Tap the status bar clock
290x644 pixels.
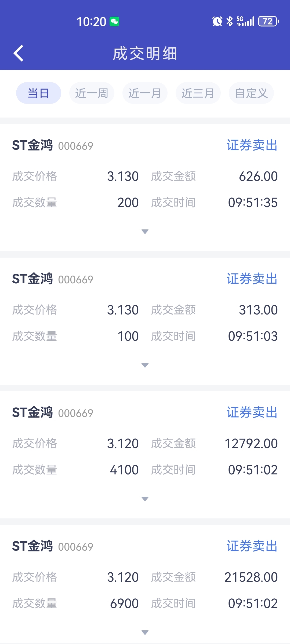tap(91, 21)
